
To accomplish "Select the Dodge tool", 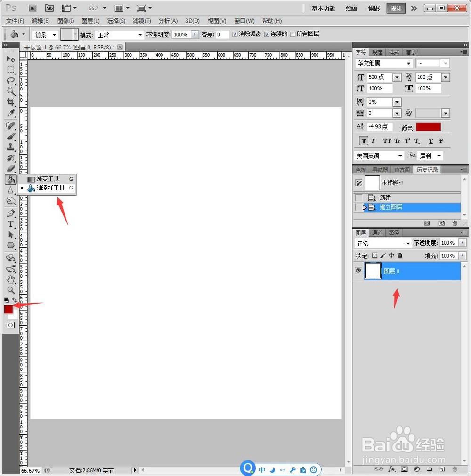I will pos(11,201).
